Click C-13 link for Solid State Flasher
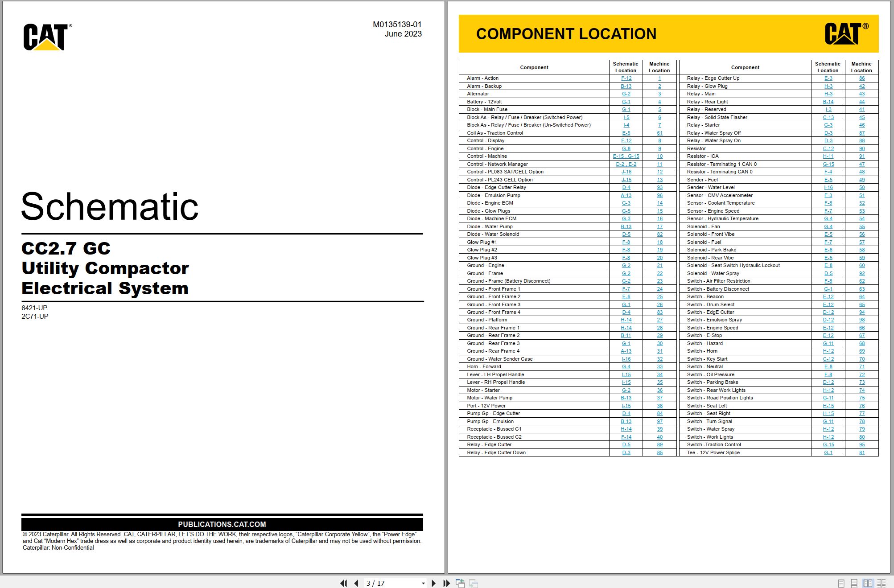Screen dimensions: 894x588 [828, 117]
